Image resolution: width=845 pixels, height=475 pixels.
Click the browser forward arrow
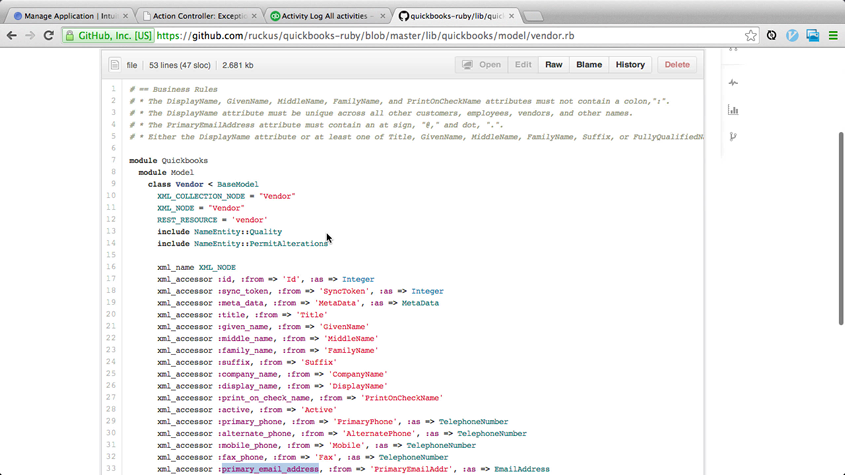[x=30, y=36]
